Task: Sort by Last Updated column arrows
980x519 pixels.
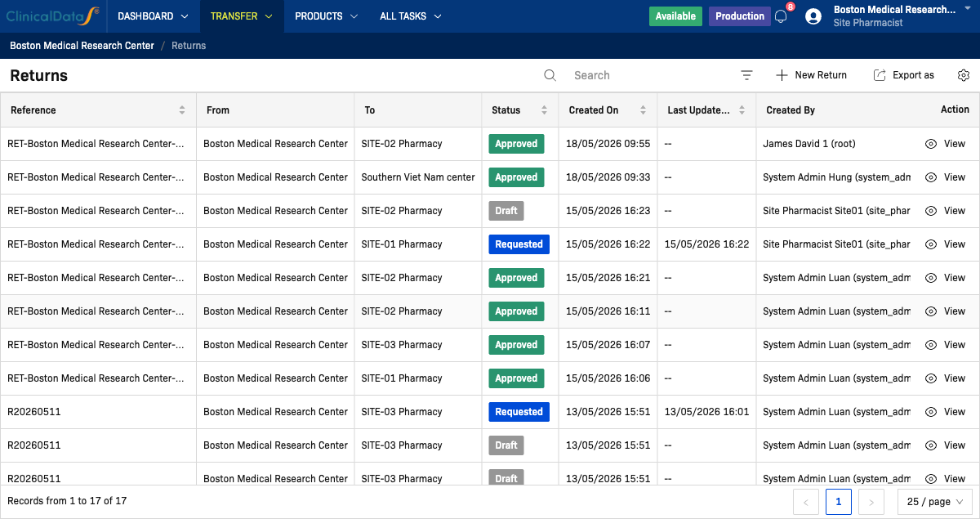Action: pyautogui.click(x=742, y=110)
